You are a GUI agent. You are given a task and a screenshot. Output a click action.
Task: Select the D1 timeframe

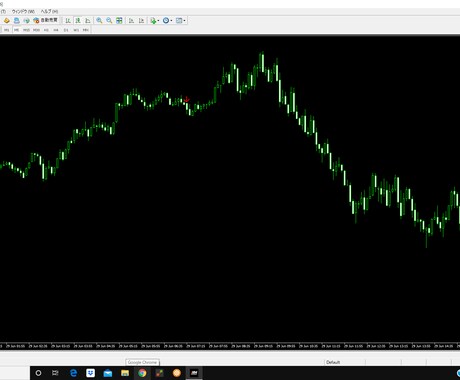point(66,30)
